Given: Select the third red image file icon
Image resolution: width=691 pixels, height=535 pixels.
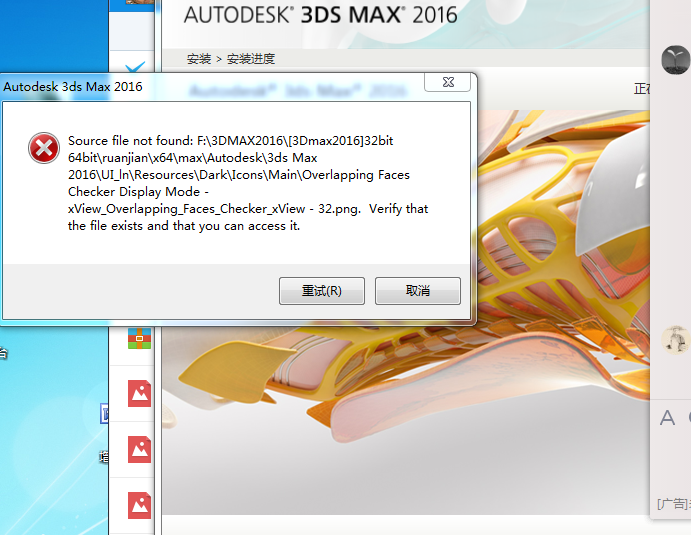Looking at the screenshot, I should [x=139, y=505].
